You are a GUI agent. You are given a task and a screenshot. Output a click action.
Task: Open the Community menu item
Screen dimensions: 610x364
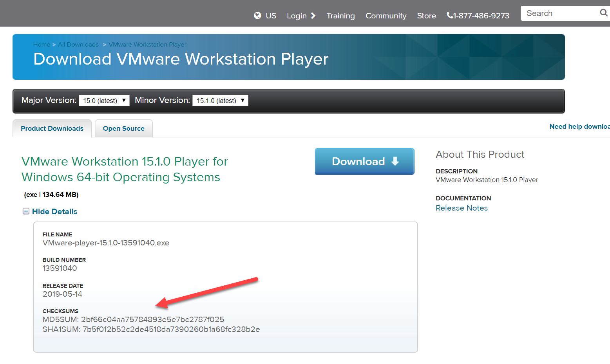[386, 16]
